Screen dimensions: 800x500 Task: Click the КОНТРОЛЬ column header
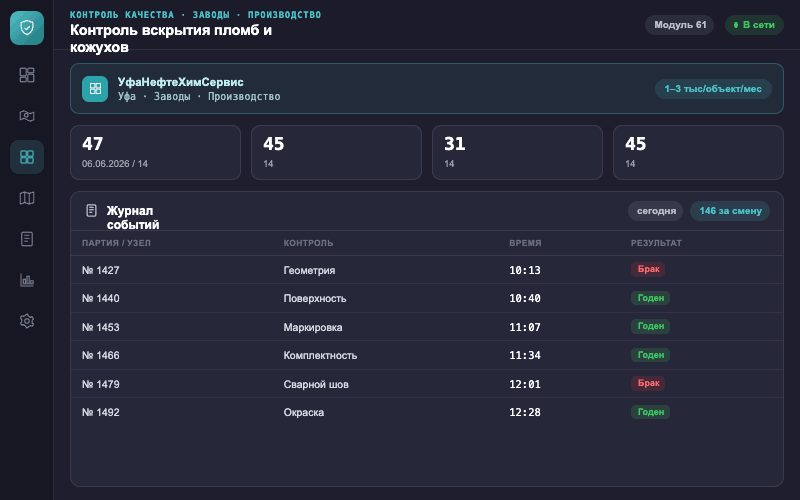[308, 243]
